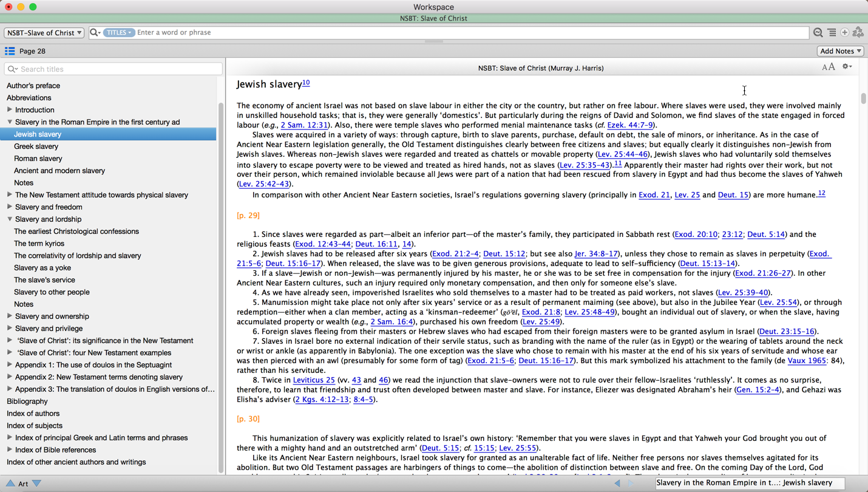The image size is (868, 492).
Task: Select Slavery to other people
Action: (x=52, y=292)
